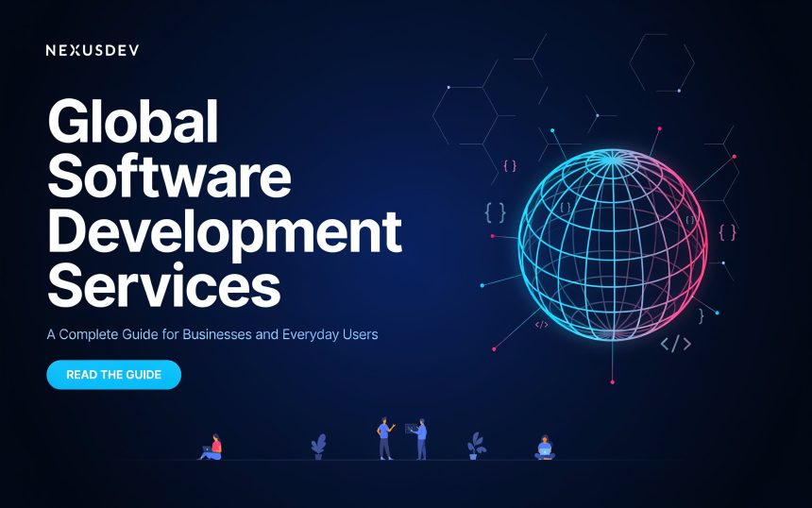The height and width of the screenshot is (508, 812).
Task: Click the large code tag icon below globe
Action: coord(675,344)
